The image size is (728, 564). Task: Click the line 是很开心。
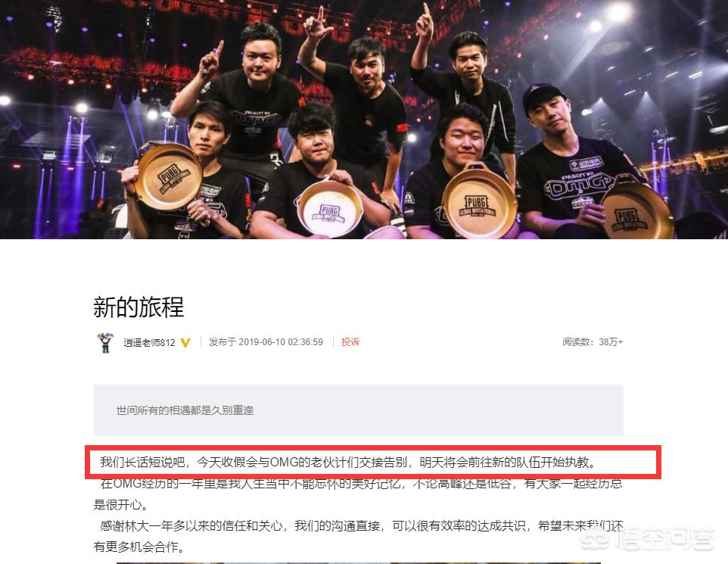pos(121,504)
